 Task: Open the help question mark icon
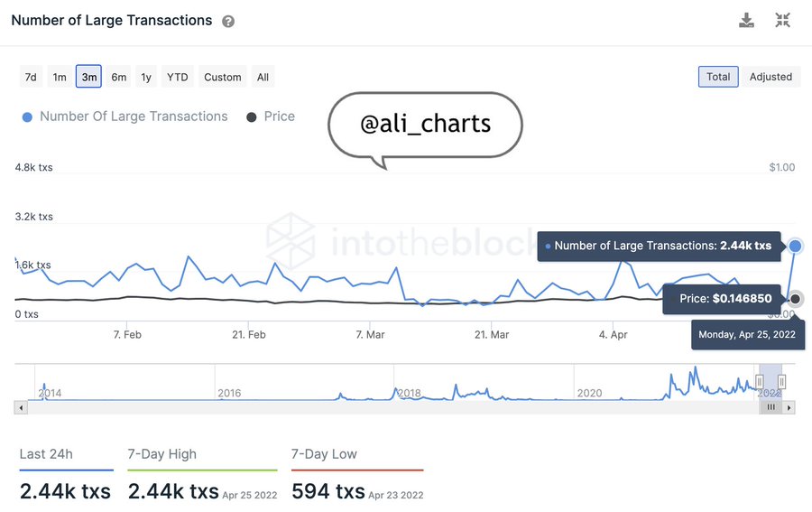[228, 22]
